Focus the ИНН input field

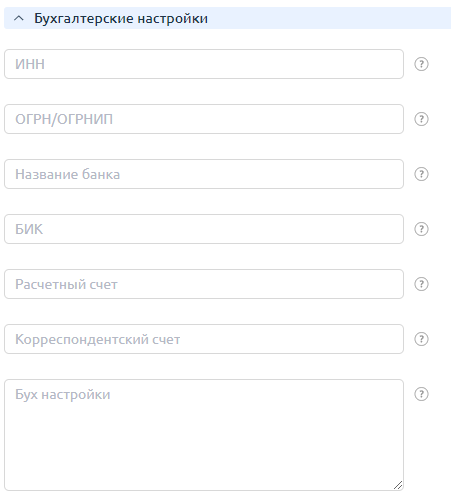(204, 64)
